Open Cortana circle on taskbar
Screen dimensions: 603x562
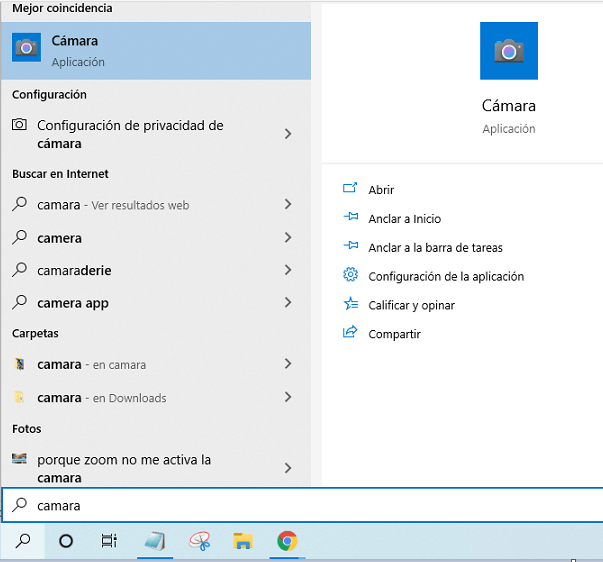[x=66, y=541]
